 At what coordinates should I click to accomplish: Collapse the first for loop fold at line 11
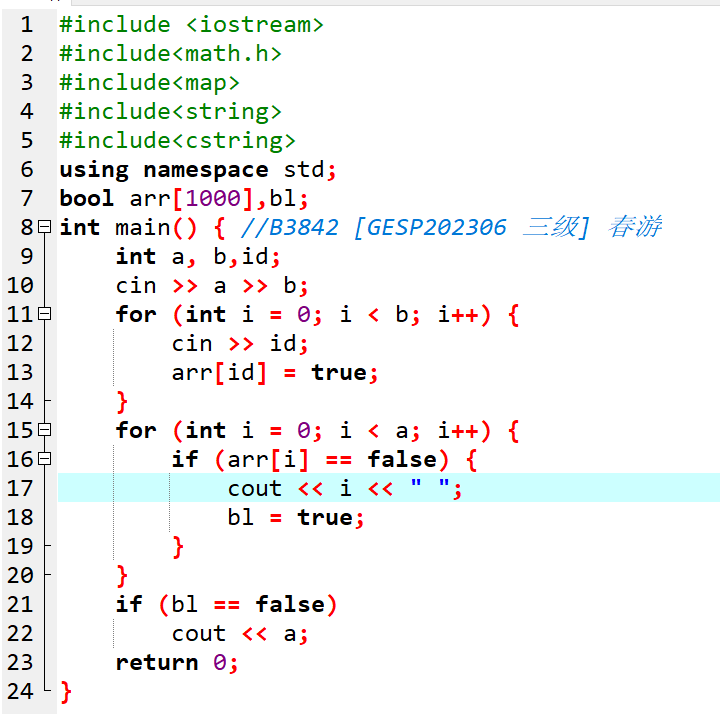pyautogui.click(x=45, y=314)
